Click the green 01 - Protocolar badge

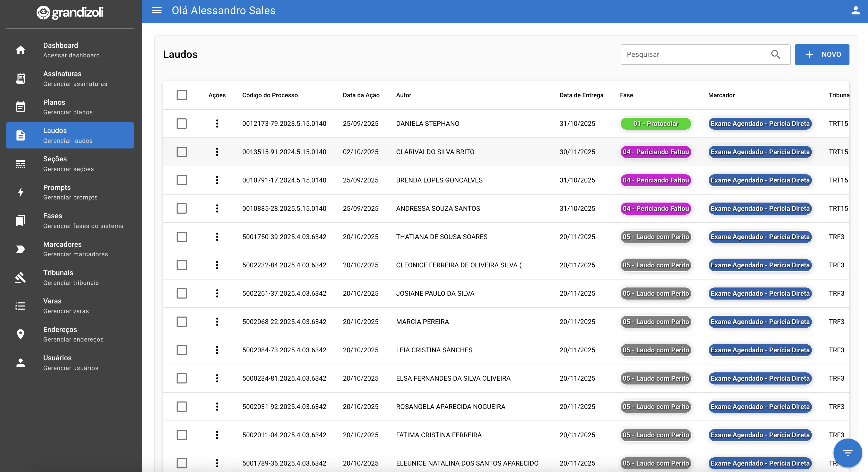coord(655,123)
